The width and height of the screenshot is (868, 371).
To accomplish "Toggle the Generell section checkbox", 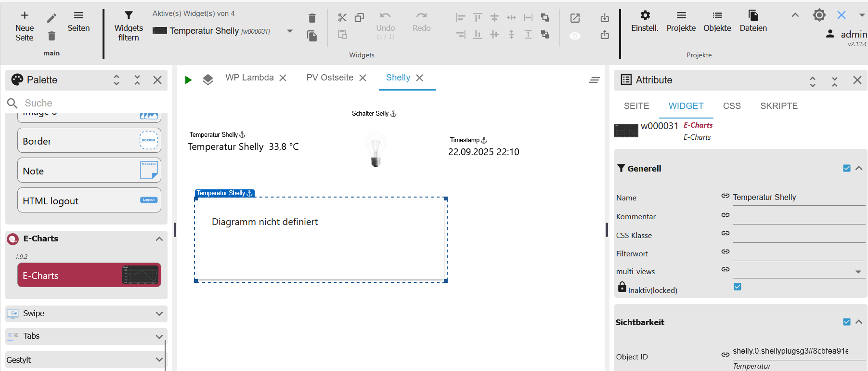I will point(846,168).
